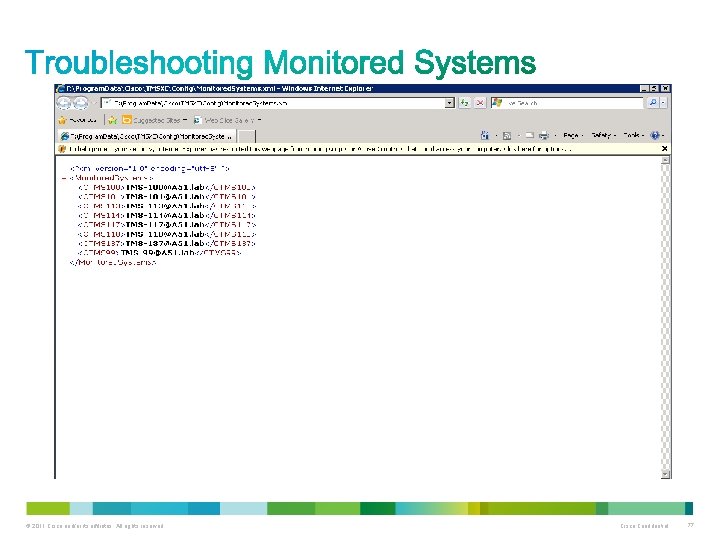
Task: Open the address bar history dropdown arrow
Action: click(450, 103)
